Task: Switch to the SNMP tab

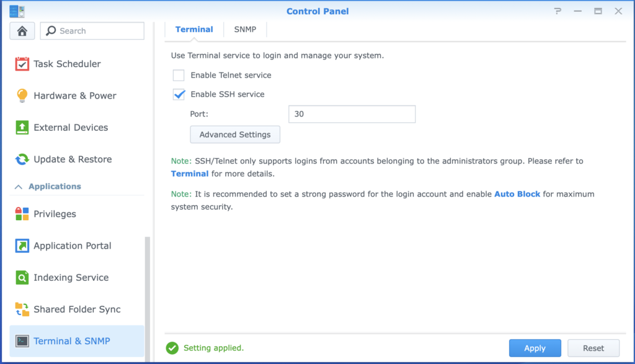Action: pos(245,29)
